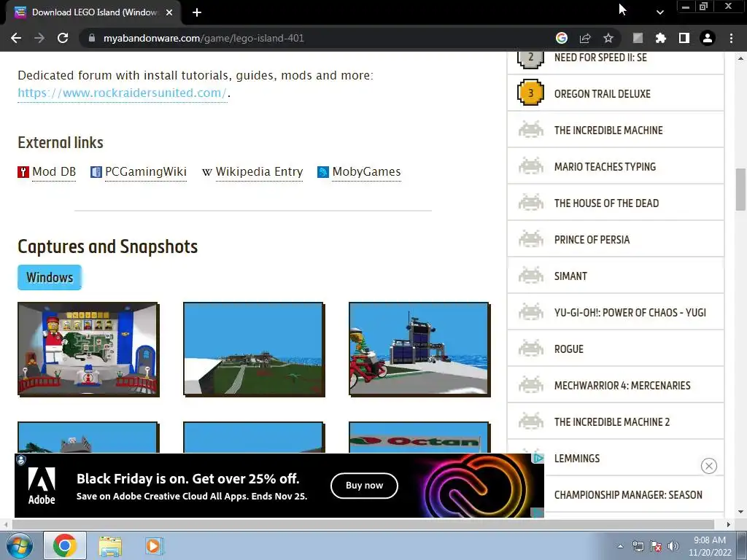Click the forward navigation arrow
The image size is (747, 560).
39,38
